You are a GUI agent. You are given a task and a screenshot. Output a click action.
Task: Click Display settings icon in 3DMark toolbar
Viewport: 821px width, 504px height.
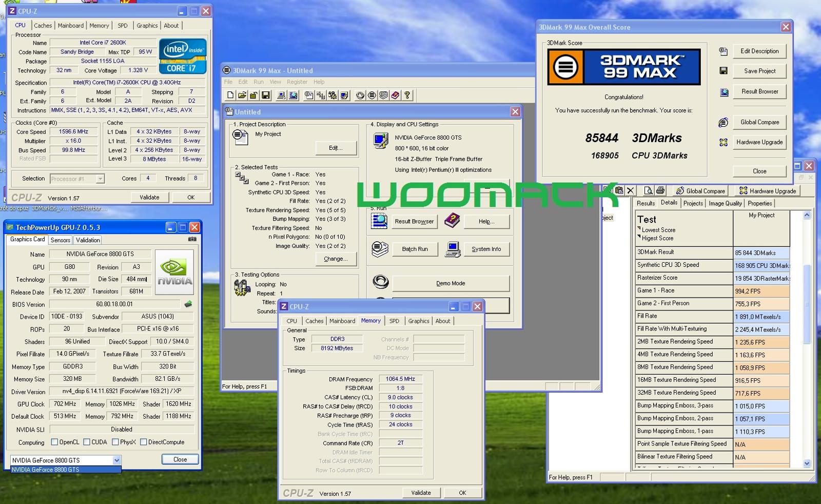pos(344,95)
